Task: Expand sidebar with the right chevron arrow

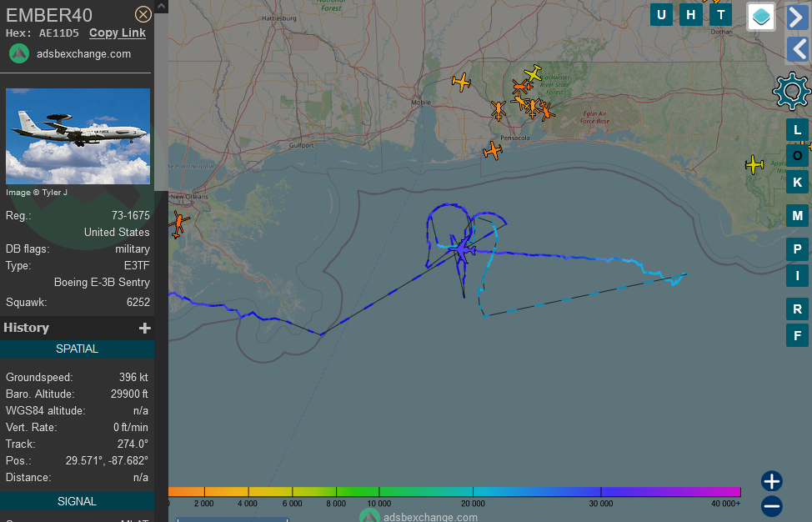Action: [x=798, y=17]
